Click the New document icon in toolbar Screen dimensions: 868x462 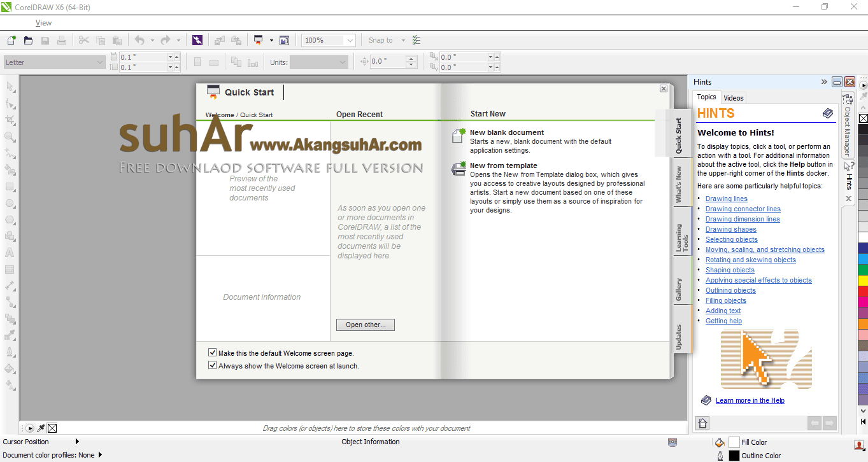11,40
